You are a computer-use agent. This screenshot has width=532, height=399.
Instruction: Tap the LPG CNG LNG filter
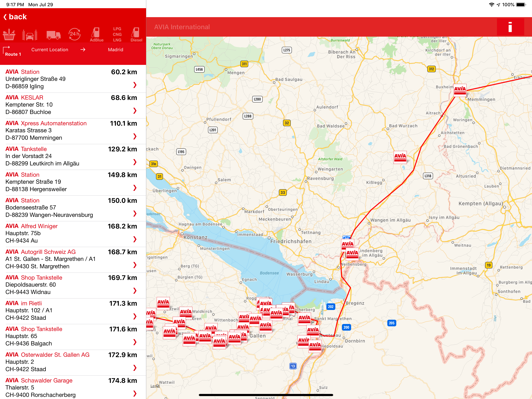[117, 34]
